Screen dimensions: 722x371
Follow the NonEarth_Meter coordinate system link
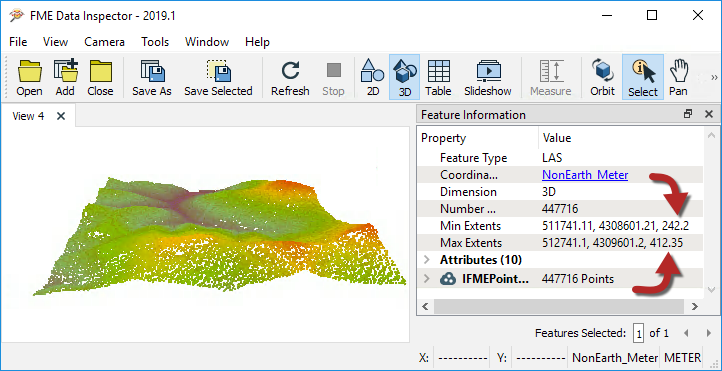pos(585,175)
